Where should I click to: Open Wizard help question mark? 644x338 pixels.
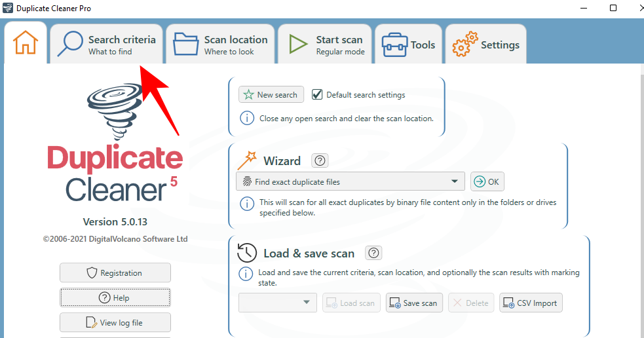tap(320, 160)
